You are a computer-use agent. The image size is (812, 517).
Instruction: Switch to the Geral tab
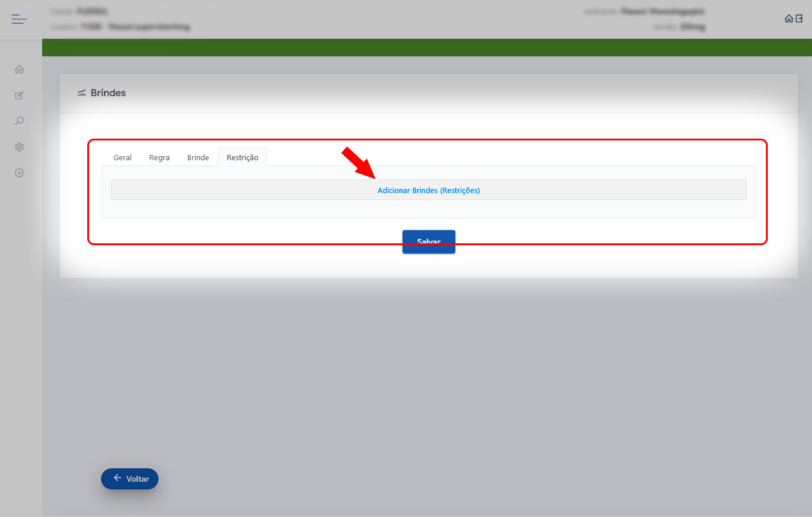(x=122, y=157)
